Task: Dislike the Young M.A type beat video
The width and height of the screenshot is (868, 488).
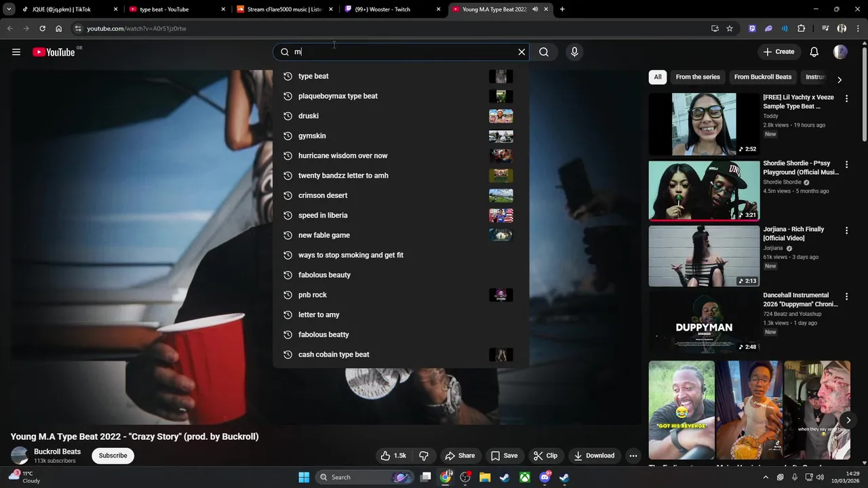Action: (x=424, y=455)
